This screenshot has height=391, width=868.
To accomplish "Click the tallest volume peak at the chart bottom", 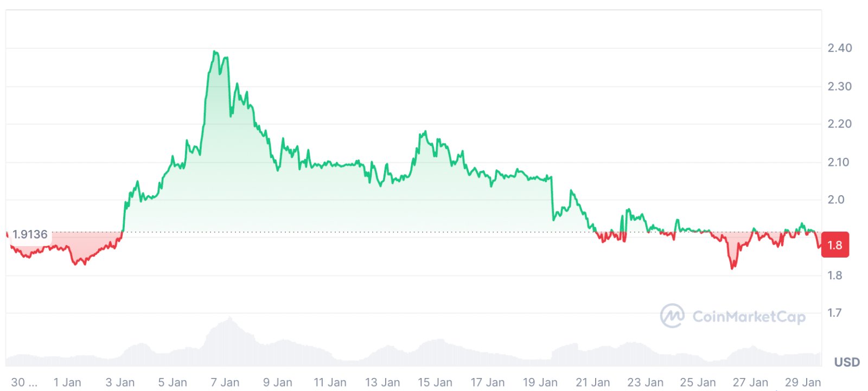I will 229,319.
